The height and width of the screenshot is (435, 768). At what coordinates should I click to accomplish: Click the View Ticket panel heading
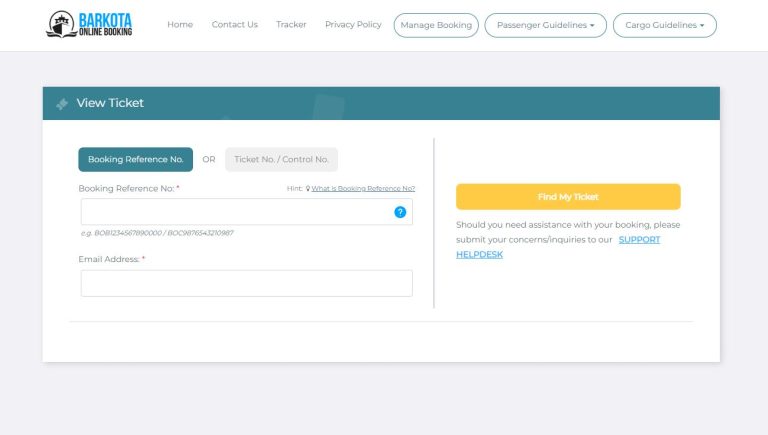(x=110, y=103)
